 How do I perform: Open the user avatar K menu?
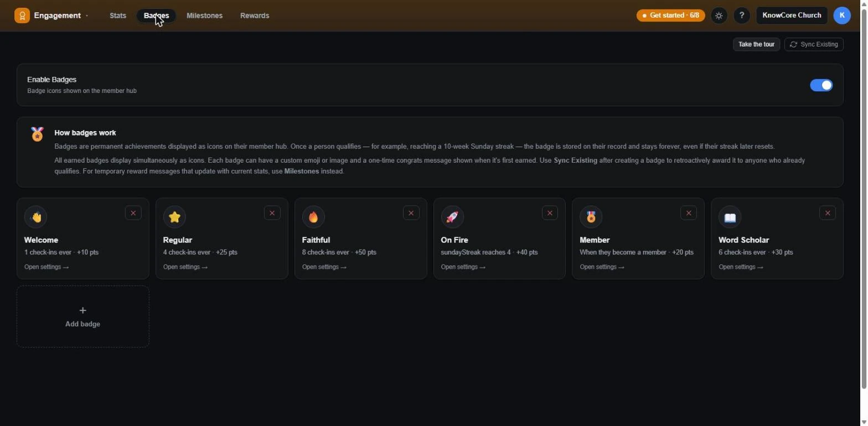point(842,15)
